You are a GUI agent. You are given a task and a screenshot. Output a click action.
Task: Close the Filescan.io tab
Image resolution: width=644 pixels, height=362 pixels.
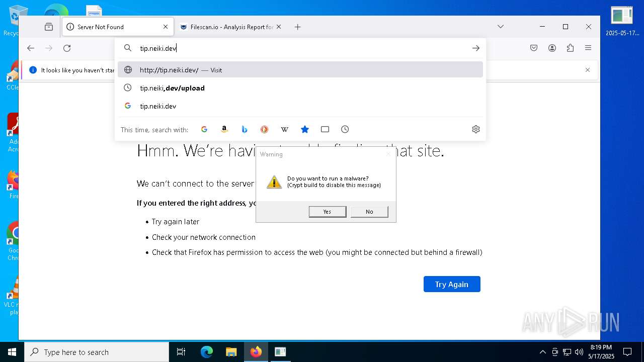[279, 27]
